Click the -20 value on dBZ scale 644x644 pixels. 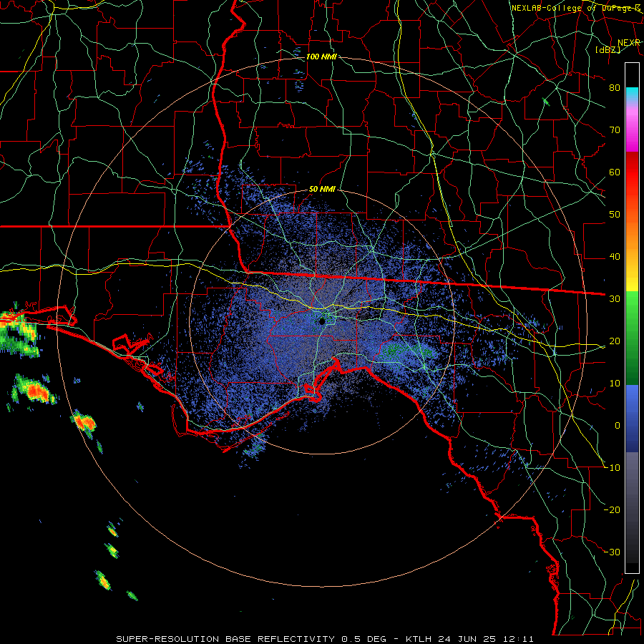pyautogui.click(x=612, y=510)
